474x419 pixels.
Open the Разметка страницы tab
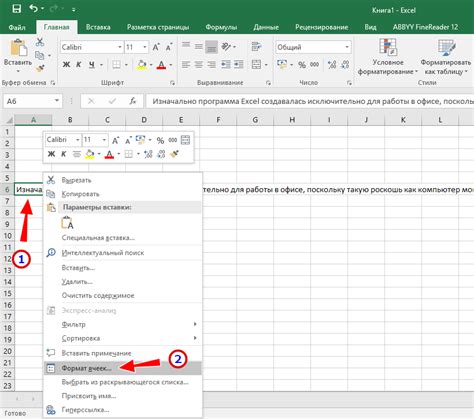158,27
